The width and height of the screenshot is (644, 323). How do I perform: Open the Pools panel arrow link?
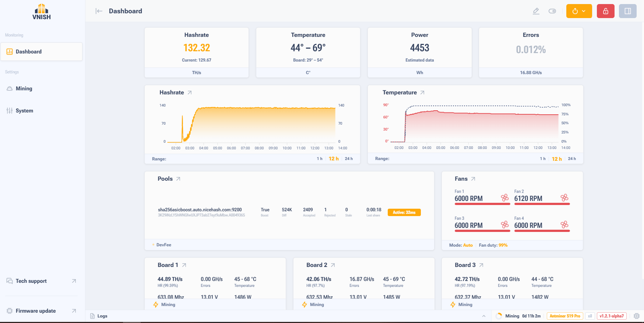tap(178, 179)
